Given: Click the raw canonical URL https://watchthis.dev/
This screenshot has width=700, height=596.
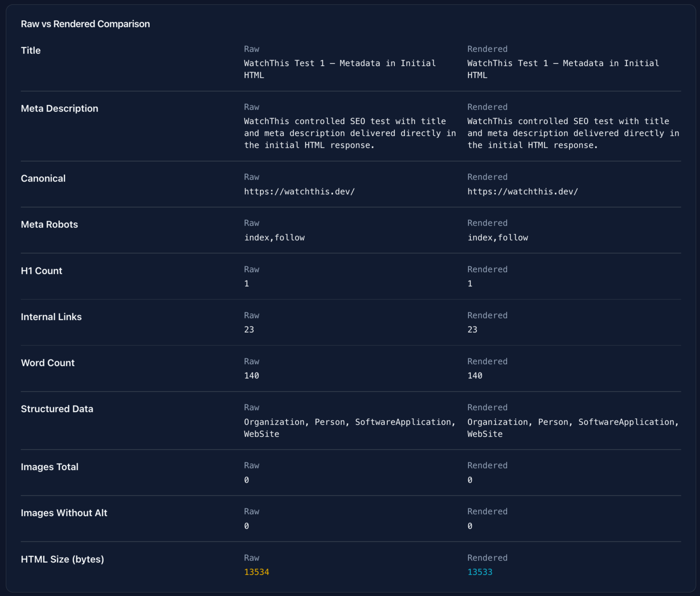Looking at the screenshot, I should point(299,192).
